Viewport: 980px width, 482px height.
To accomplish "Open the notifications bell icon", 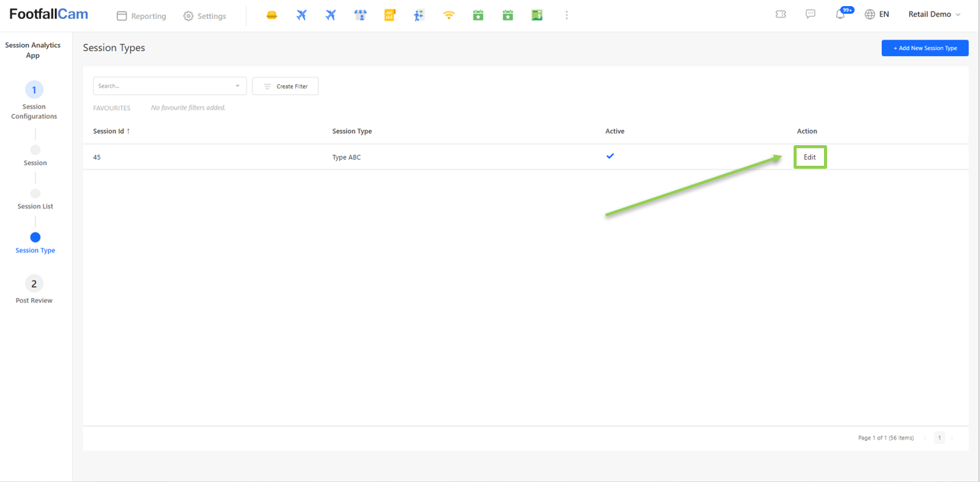I will point(841,14).
